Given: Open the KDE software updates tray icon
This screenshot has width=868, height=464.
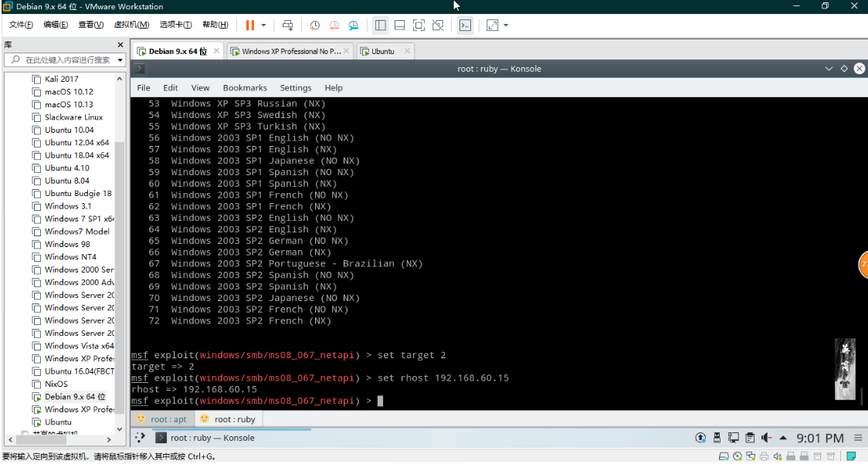Looking at the screenshot, I should pos(700,438).
